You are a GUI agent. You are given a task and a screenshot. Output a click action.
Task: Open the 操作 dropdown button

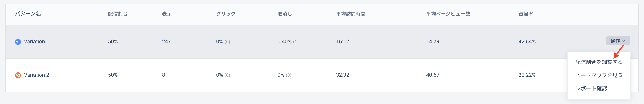point(618,41)
